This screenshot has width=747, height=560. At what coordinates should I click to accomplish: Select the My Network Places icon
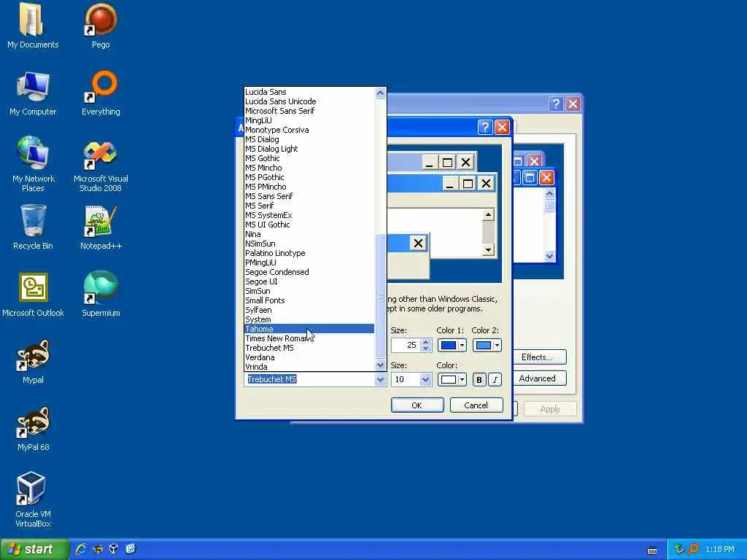click(x=33, y=164)
